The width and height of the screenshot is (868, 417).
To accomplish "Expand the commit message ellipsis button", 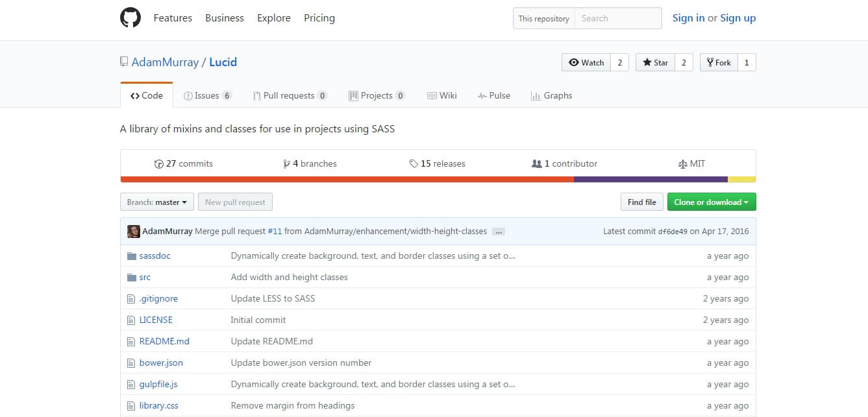I will pos(499,232).
